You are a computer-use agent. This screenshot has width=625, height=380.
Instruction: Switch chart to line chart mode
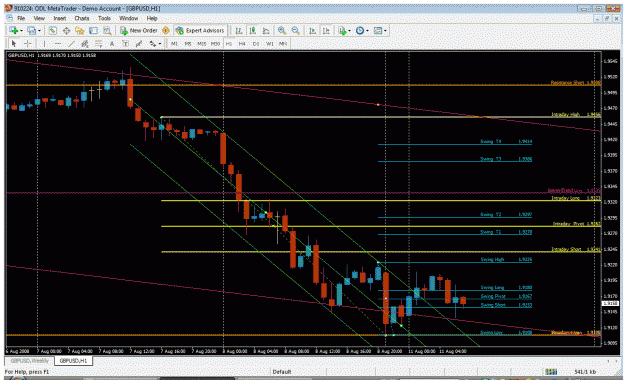click(x=266, y=31)
